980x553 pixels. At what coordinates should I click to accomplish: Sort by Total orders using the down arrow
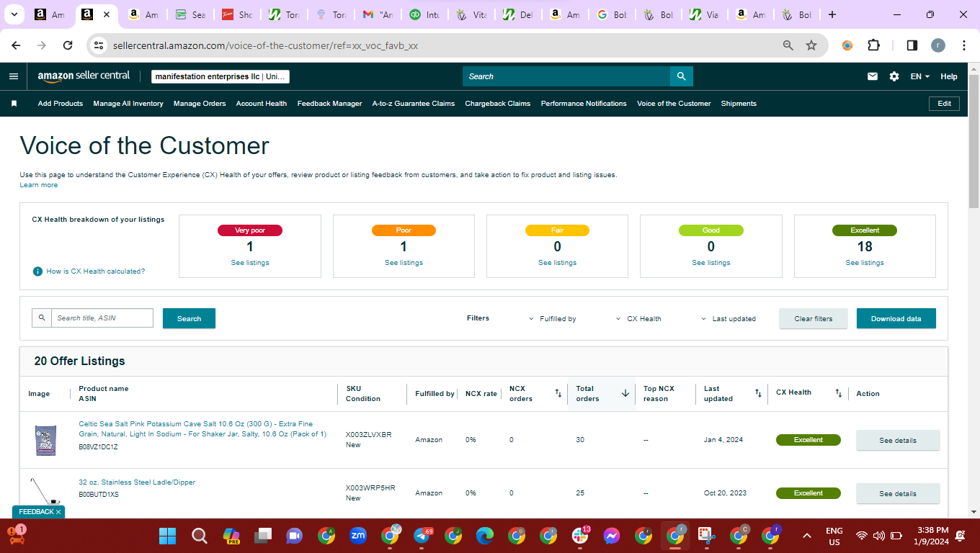point(625,393)
